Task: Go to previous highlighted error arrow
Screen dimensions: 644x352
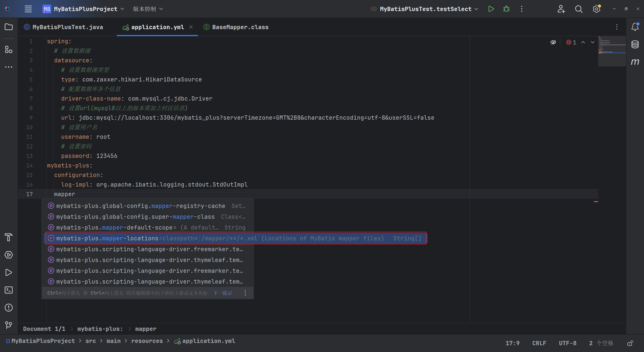Action: [583, 42]
